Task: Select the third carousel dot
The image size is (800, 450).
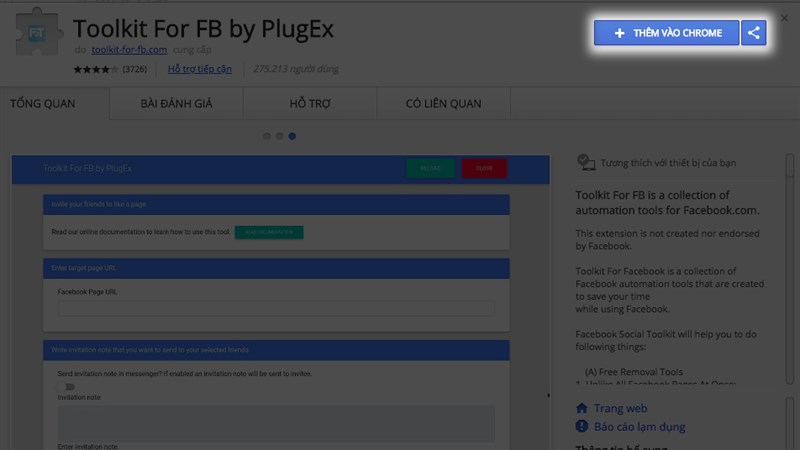Action: 291,135
